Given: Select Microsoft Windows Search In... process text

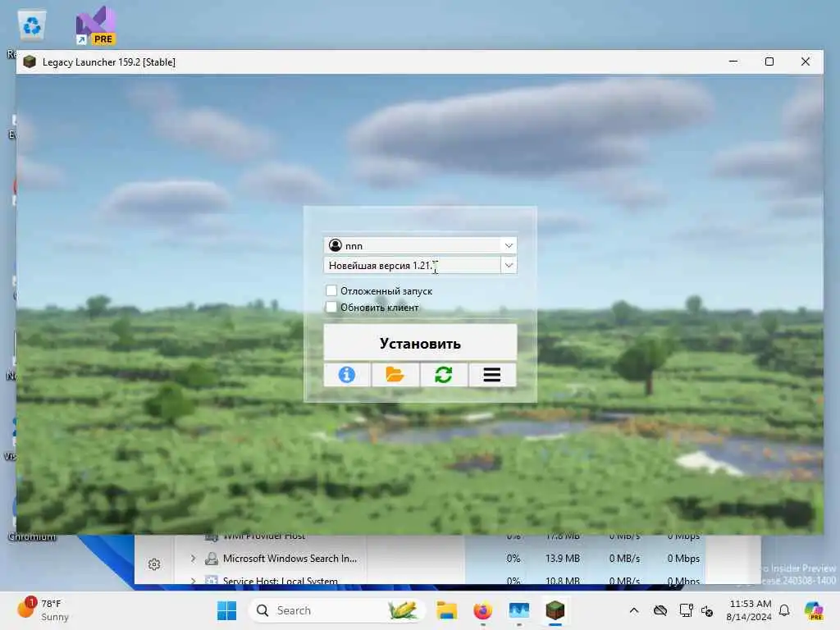Looking at the screenshot, I should (x=290, y=558).
